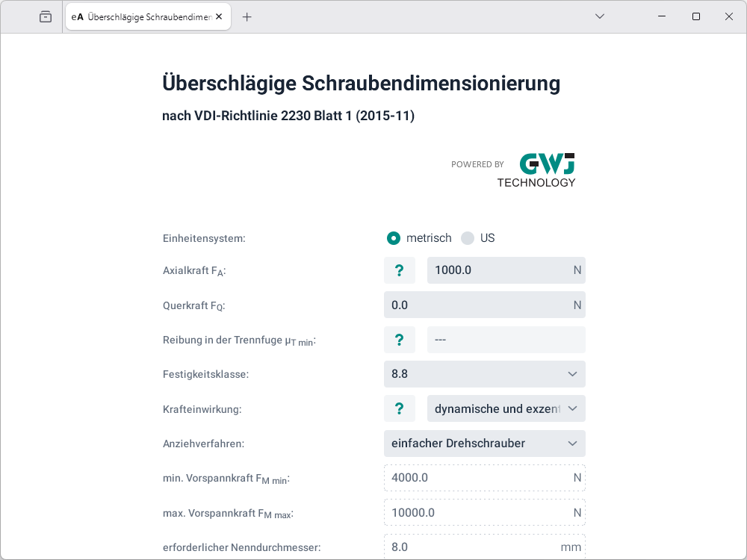
Task: Close the Überschlägige Schraubendimensionierung tab
Action: [x=219, y=16]
